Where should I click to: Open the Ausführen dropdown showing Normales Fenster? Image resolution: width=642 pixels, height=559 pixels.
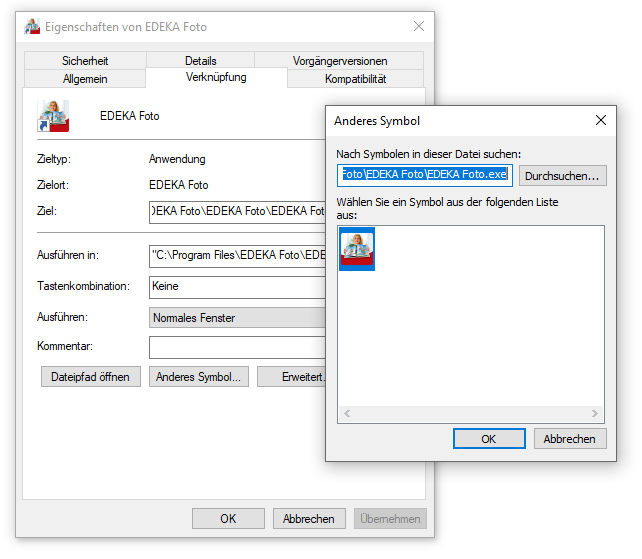click(237, 317)
